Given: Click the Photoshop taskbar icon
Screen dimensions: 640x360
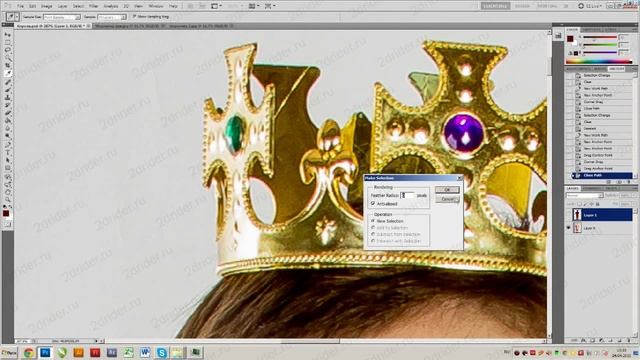Looking at the screenshot, I should tap(45, 352).
